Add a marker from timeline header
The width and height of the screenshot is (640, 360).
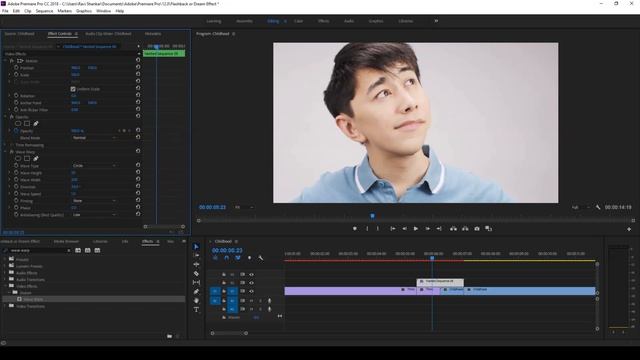(x=249, y=258)
